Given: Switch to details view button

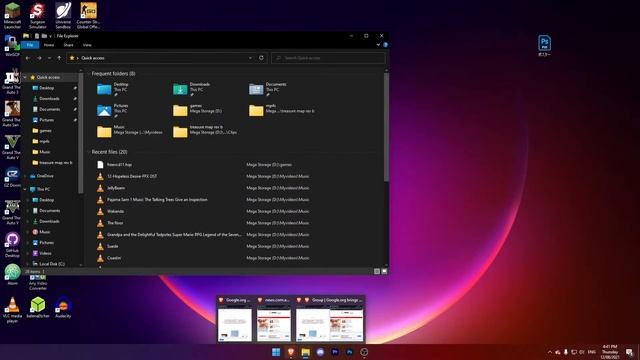Looking at the screenshot, I should (377, 271).
